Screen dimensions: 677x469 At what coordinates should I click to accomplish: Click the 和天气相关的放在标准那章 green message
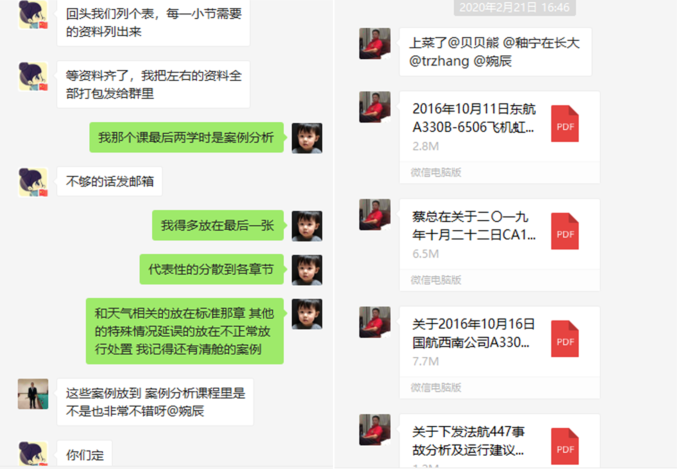(x=184, y=331)
